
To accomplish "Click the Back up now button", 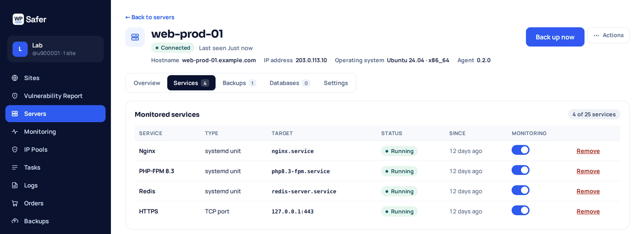I will tap(555, 37).
